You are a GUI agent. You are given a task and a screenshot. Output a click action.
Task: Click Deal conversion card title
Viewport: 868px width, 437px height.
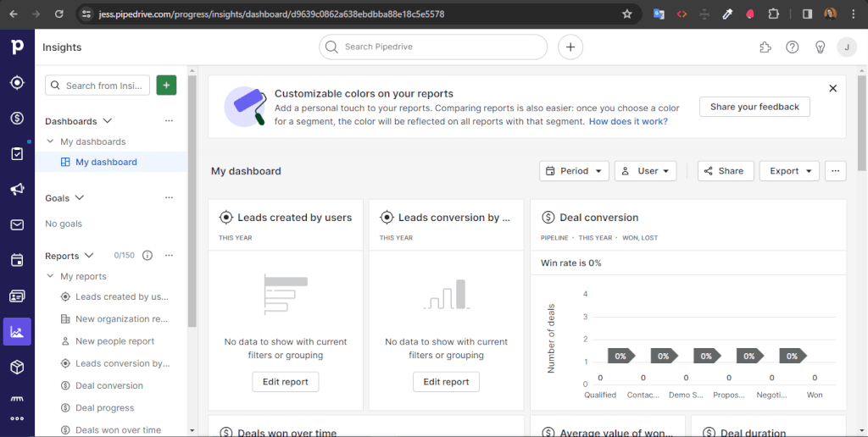click(x=599, y=218)
